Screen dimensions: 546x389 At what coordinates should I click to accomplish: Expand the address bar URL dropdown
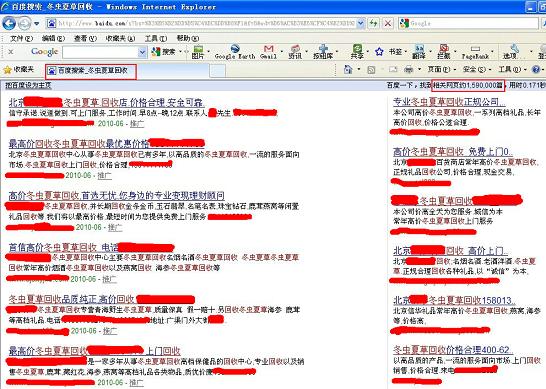[x=361, y=23]
